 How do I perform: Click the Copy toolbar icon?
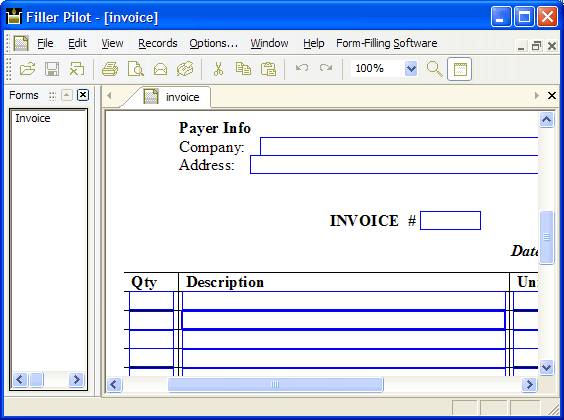243,69
